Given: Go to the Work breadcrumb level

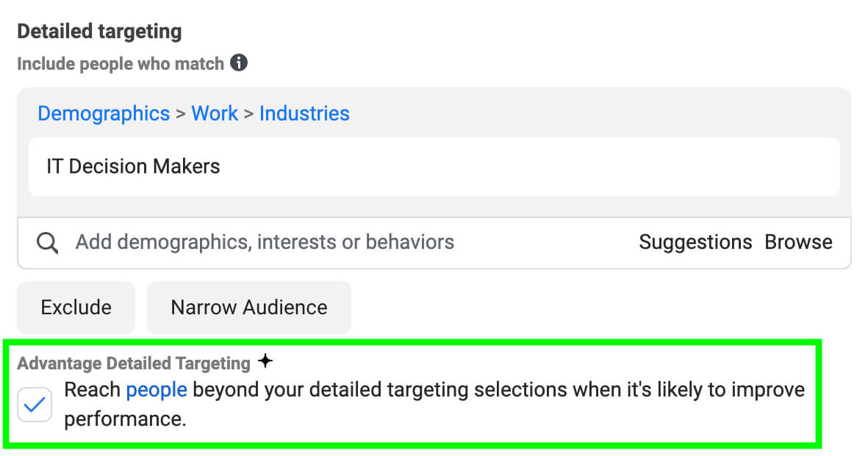Looking at the screenshot, I should pyautogui.click(x=215, y=114).
